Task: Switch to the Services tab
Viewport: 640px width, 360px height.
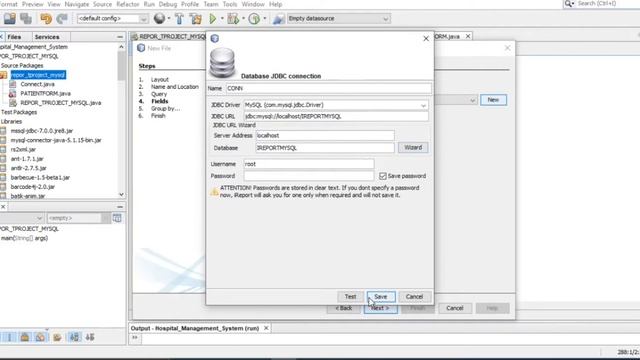Action: tap(47, 37)
